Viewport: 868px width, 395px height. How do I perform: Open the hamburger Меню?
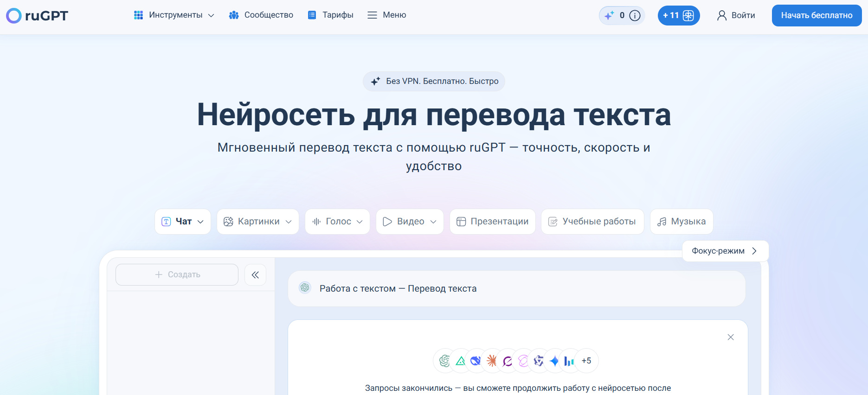tap(386, 15)
